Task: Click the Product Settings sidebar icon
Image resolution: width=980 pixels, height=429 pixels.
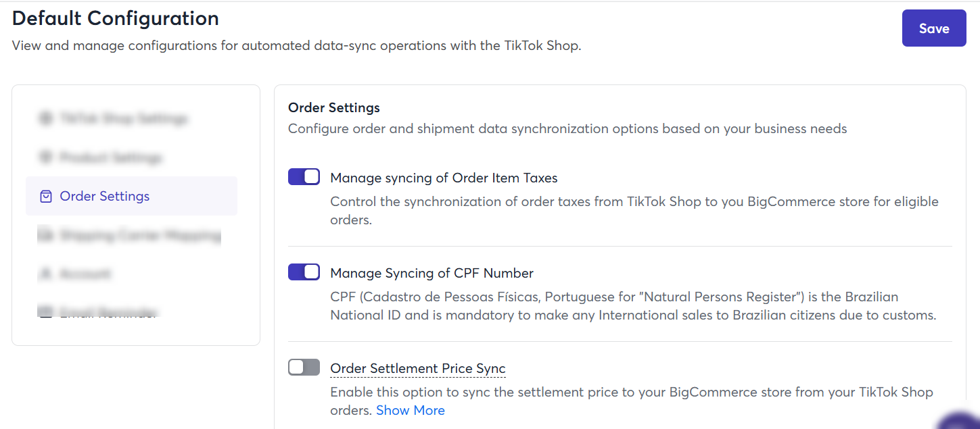Action: [x=46, y=157]
